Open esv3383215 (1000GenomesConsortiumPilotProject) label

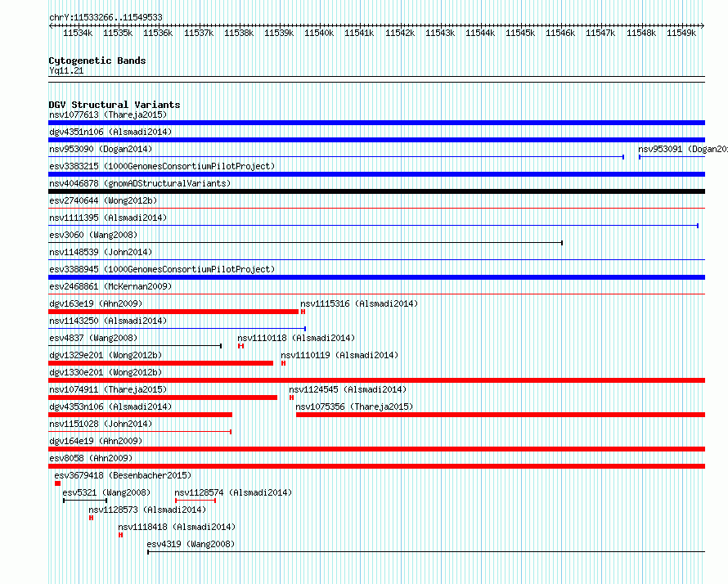point(162,166)
